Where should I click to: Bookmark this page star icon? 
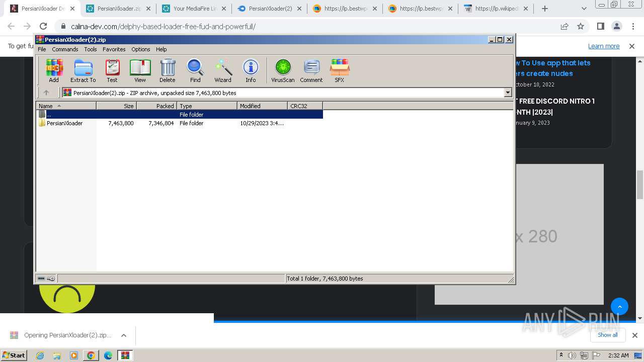581,26
